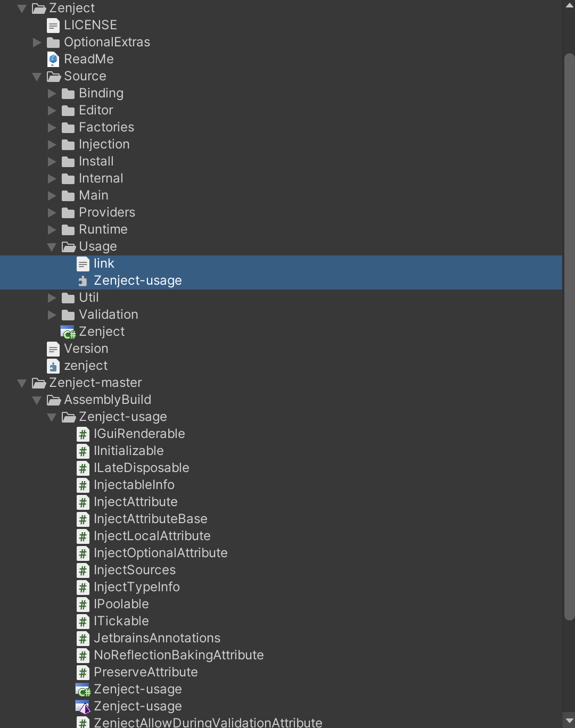Expand the Main folder arrow
575x728 pixels.
pos(52,196)
